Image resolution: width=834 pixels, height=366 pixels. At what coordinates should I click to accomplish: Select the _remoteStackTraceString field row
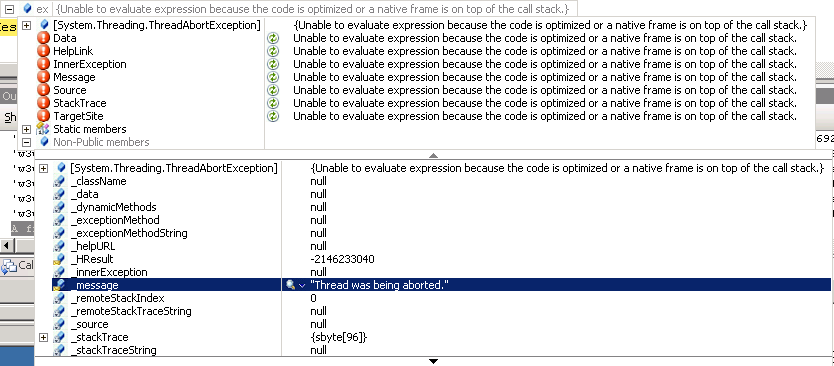pos(433,311)
